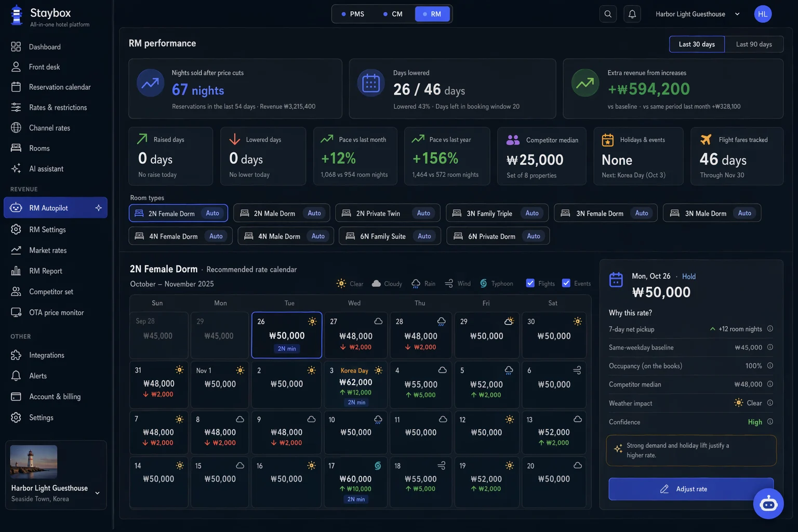Toggle Auto on 3N Family Triple
Image resolution: width=798 pixels, height=532 pixels.
point(532,213)
